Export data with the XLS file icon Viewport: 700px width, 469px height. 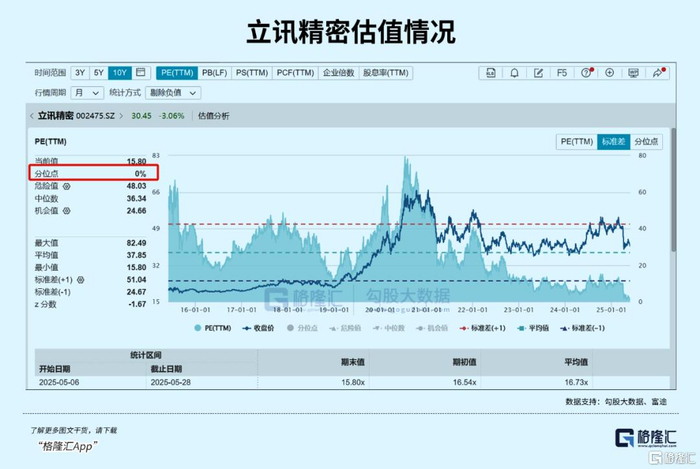point(491,73)
